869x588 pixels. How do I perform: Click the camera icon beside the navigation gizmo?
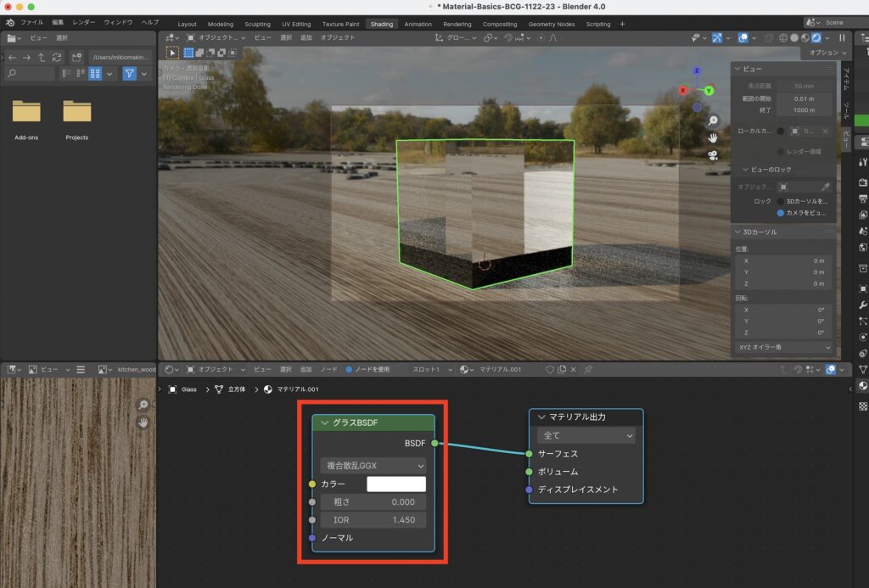[x=713, y=156]
